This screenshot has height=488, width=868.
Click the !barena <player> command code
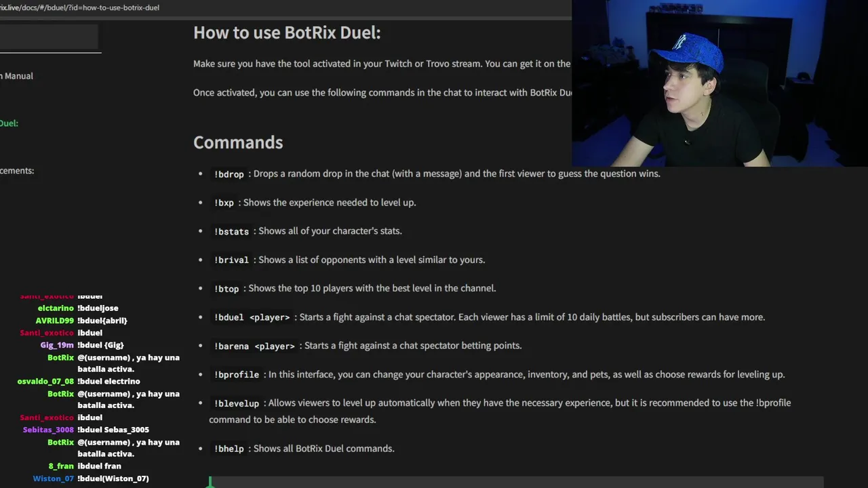coord(254,346)
